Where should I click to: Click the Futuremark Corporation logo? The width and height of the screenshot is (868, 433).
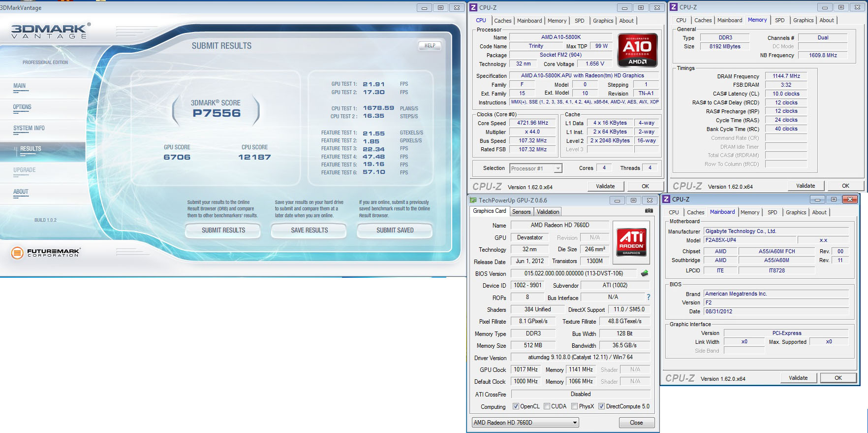45,253
